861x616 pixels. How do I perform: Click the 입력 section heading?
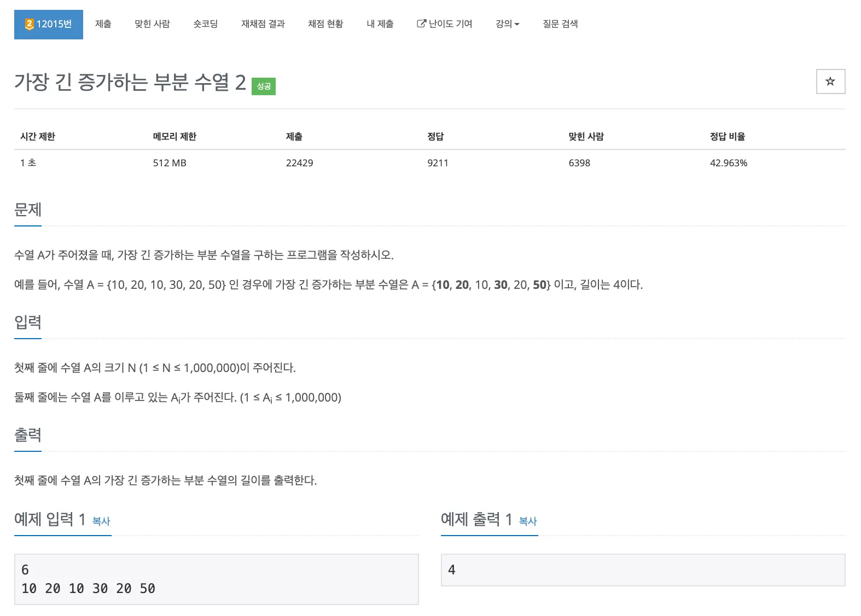click(28, 322)
